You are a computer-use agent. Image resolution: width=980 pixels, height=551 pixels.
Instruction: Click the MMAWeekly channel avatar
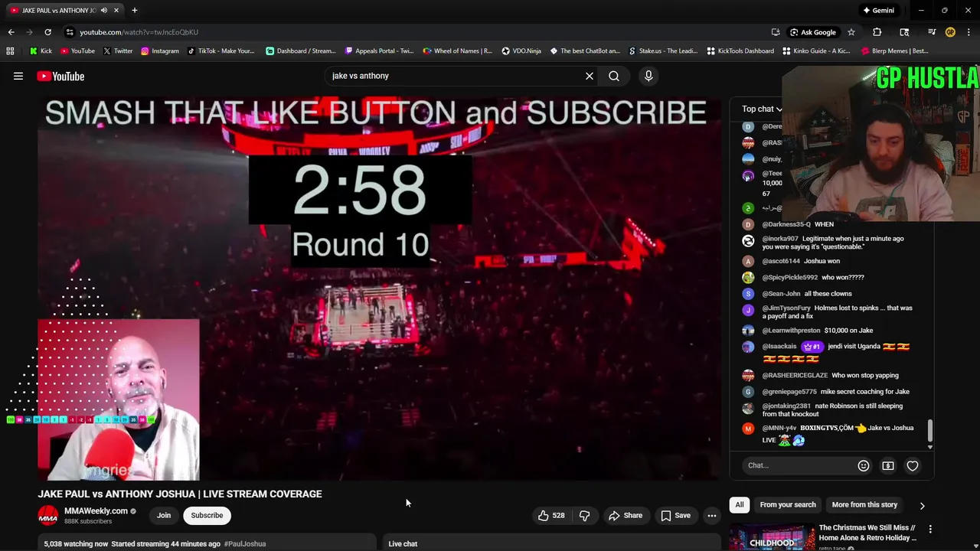pyautogui.click(x=48, y=516)
